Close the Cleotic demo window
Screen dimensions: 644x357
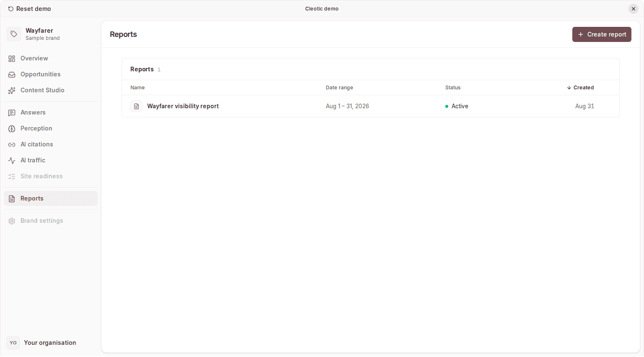[x=634, y=9]
